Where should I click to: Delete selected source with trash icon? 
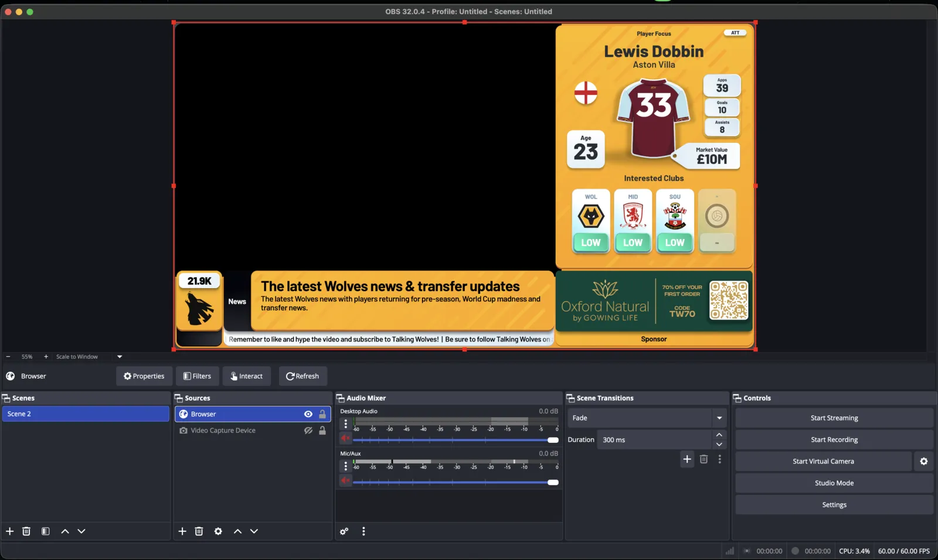point(199,531)
